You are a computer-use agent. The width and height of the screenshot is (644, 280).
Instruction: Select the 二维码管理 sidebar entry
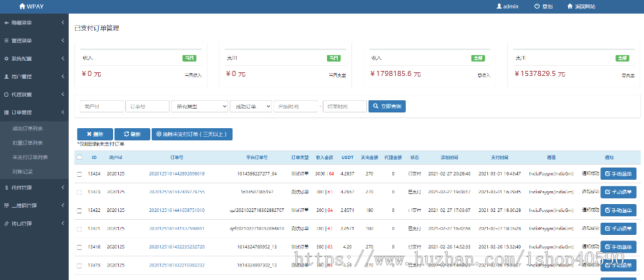pyautogui.click(x=34, y=206)
